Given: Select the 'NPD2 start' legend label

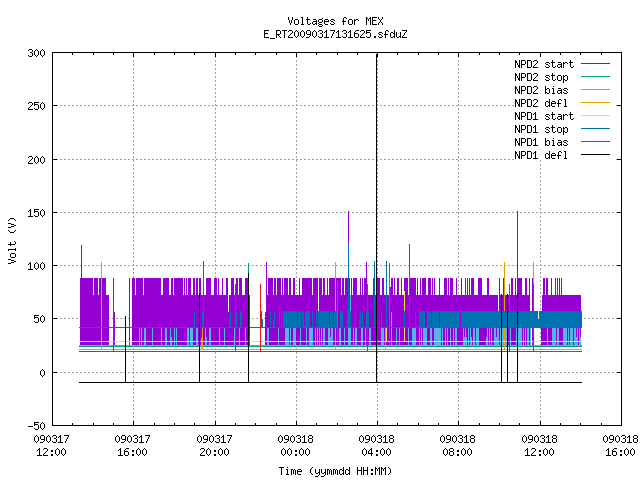Looking at the screenshot, I should pyautogui.click(x=544, y=64).
